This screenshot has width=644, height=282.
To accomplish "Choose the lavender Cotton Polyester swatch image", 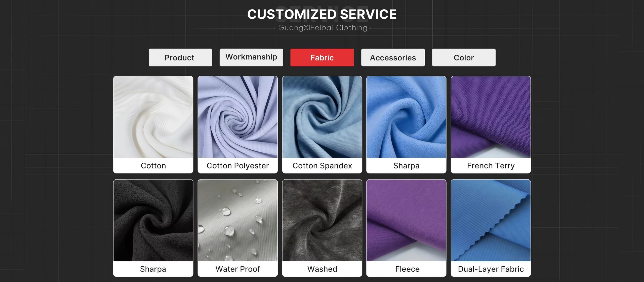I will 238,117.
